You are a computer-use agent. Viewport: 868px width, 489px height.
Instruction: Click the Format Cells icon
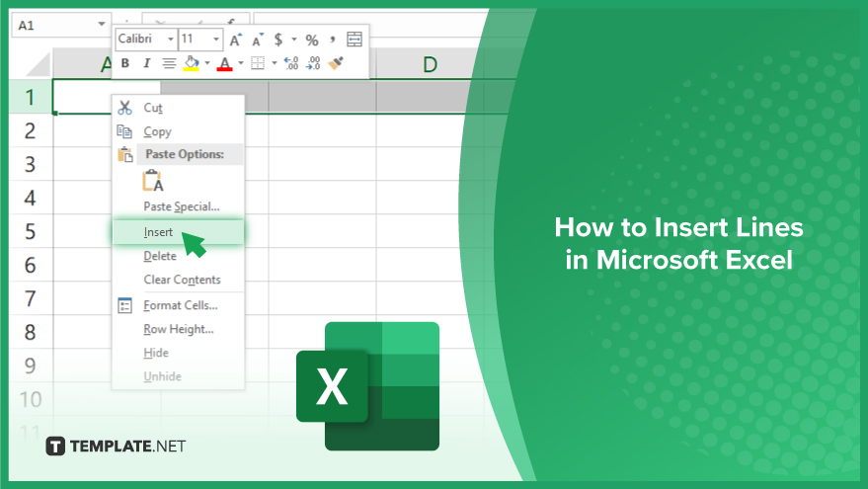125,305
